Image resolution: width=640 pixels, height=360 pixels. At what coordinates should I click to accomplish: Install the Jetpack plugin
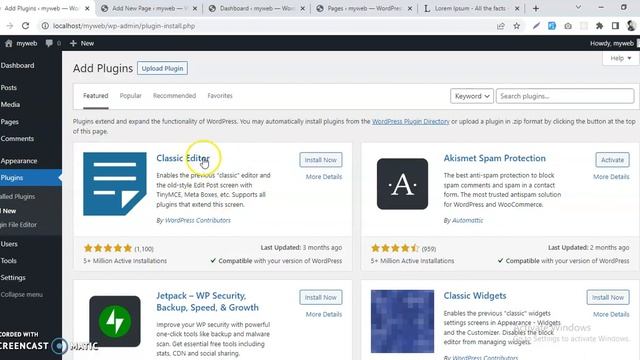click(x=321, y=298)
